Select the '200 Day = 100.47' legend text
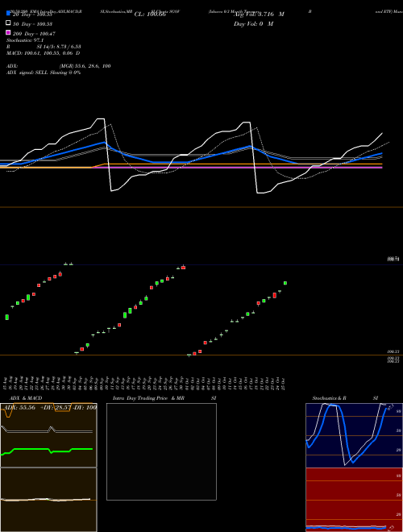 coord(34,34)
